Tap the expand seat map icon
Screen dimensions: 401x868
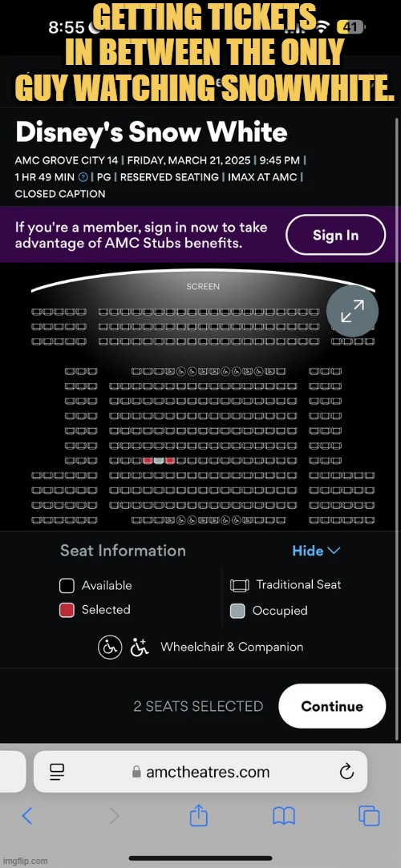pos(352,310)
